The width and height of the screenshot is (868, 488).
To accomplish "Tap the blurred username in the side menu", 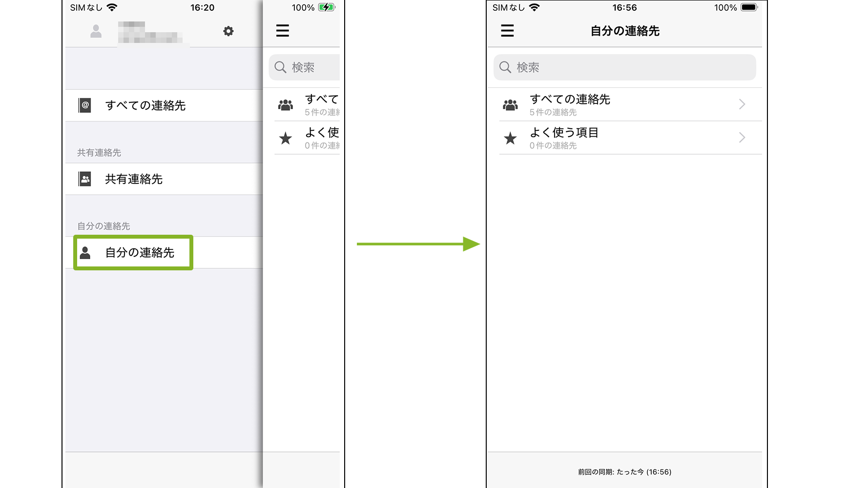I will 150,32.
